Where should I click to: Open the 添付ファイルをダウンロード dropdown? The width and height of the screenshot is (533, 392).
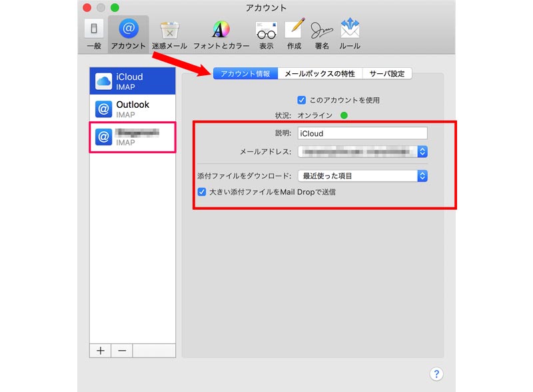[362, 176]
